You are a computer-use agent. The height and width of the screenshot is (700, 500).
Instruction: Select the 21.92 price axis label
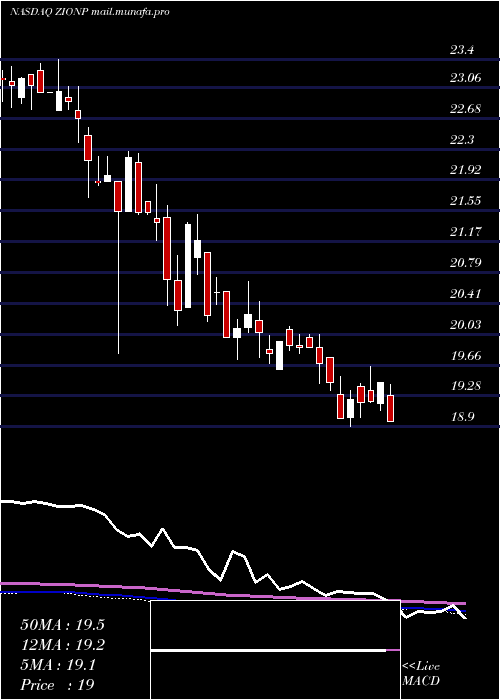pyautogui.click(x=466, y=170)
